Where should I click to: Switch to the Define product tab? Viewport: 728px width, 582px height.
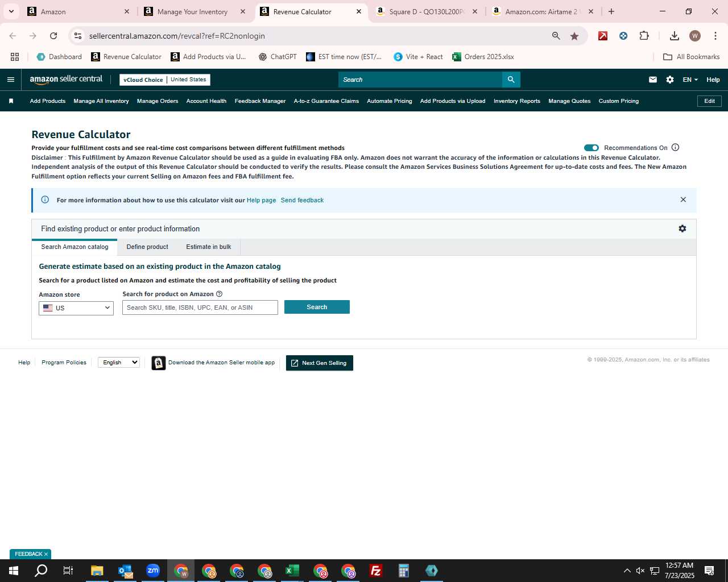click(x=147, y=247)
